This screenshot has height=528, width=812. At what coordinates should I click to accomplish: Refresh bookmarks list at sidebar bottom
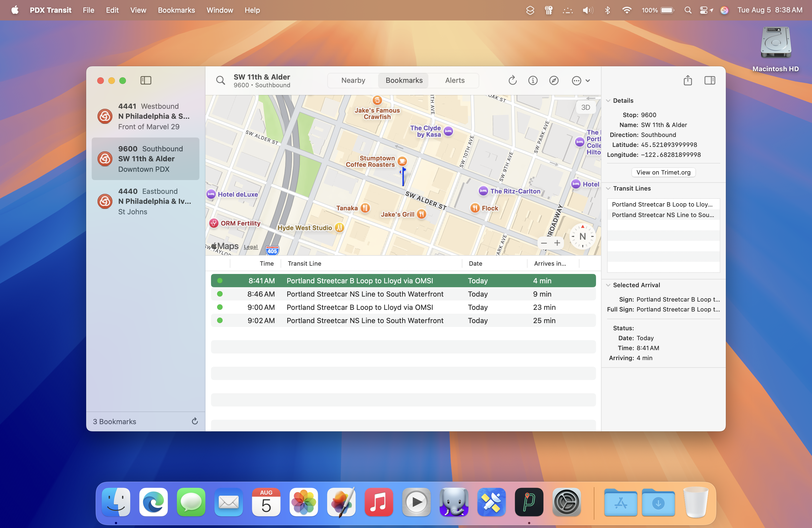[x=195, y=421]
